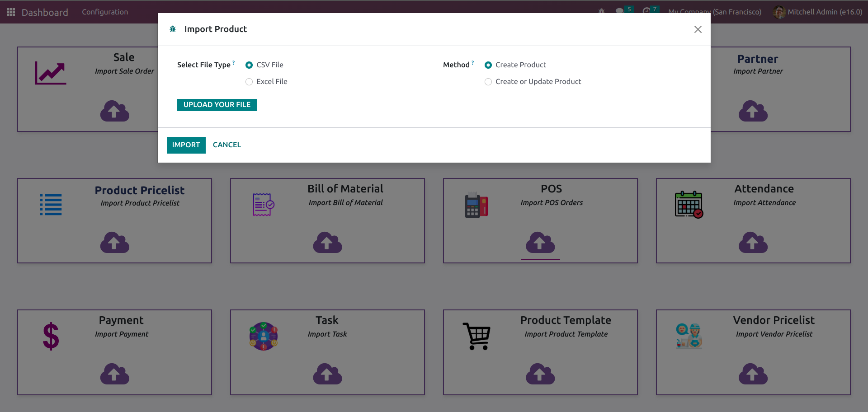868x412 pixels.
Task: Select the CSV File radio option
Action: [249, 65]
